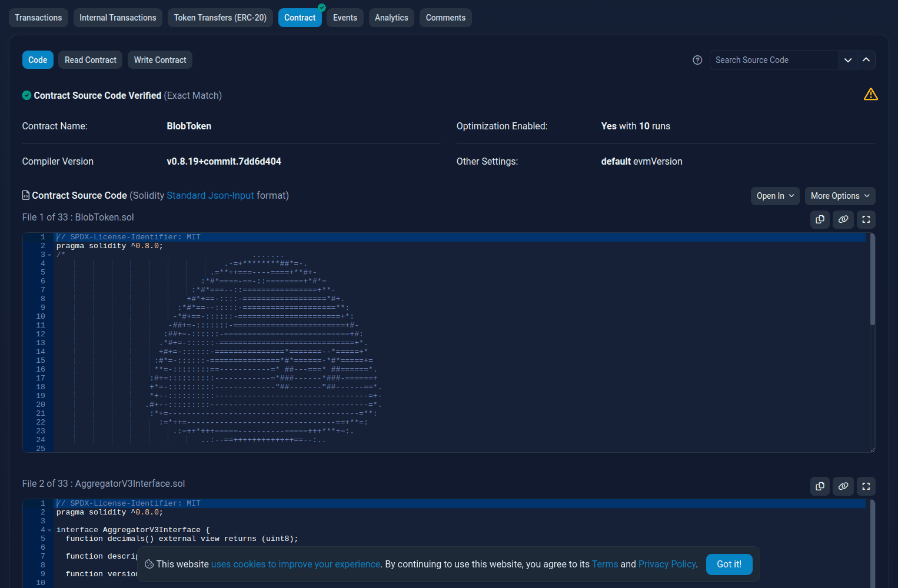Open the Read Contract tab

(89, 59)
